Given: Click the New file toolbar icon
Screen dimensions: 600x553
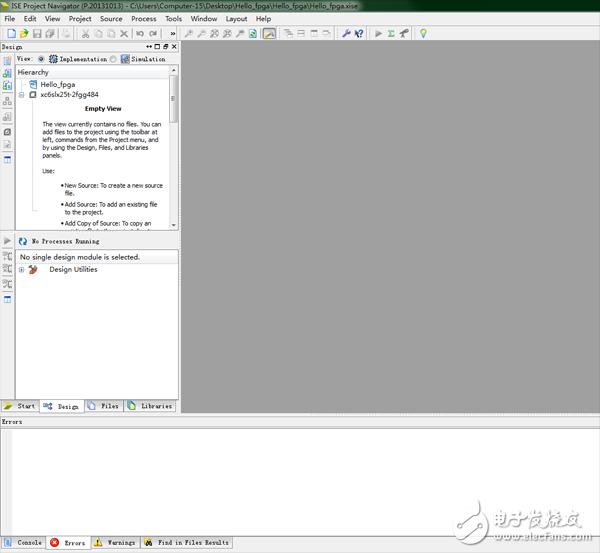Looking at the screenshot, I should tap(10, 33).
